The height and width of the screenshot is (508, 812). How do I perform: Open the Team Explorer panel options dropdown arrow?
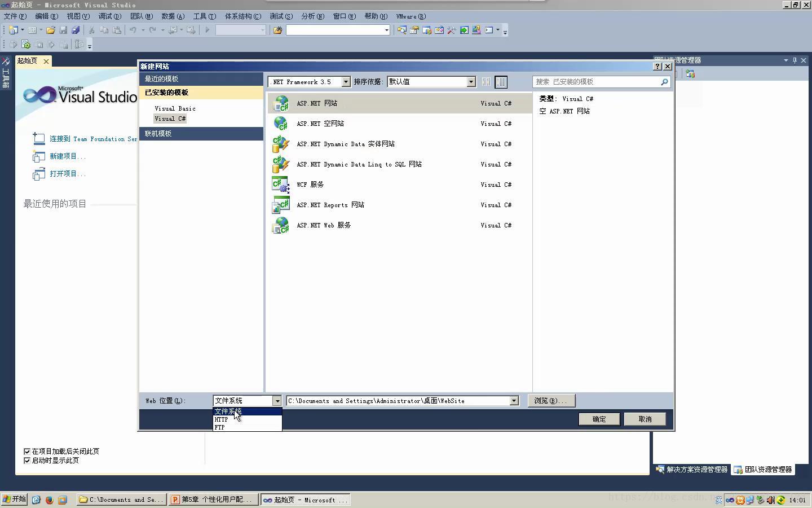[x=785, y=60]
